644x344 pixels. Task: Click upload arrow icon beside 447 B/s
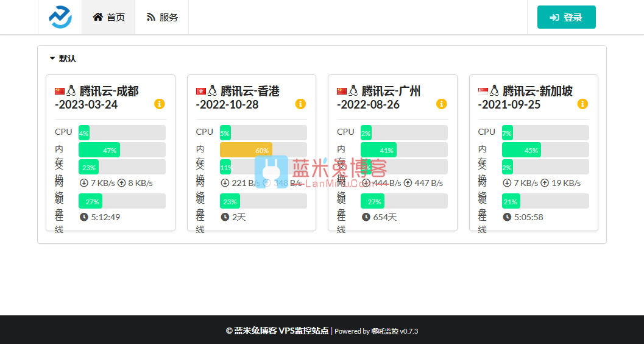pyautogui.click(x=408, y=183)
